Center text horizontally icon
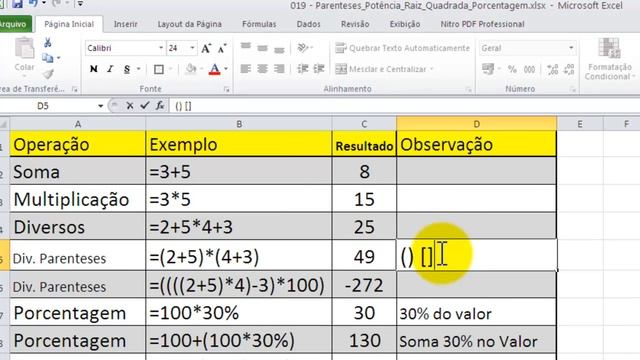This screenshot has height=360, width=640. click(x=262, y=69)
